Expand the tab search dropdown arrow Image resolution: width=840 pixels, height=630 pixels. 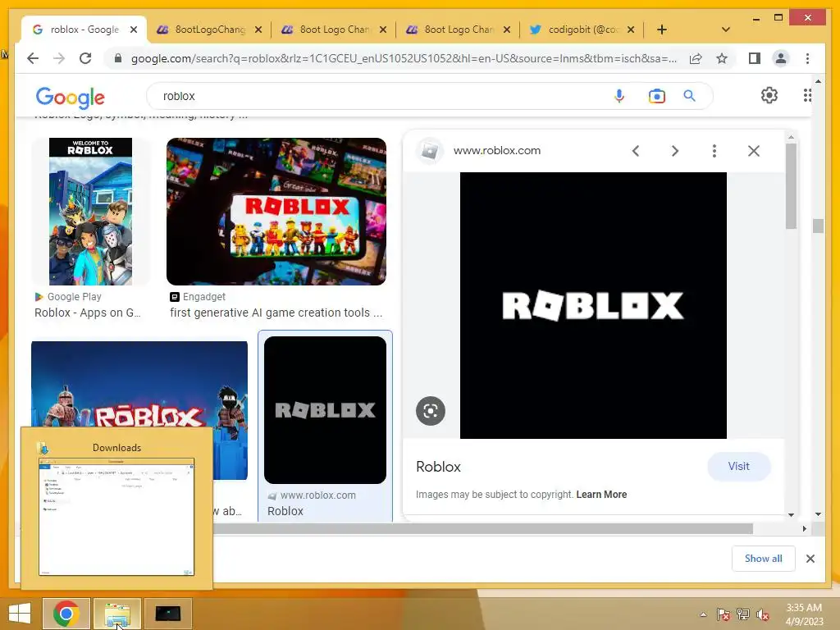coord(726,30)
